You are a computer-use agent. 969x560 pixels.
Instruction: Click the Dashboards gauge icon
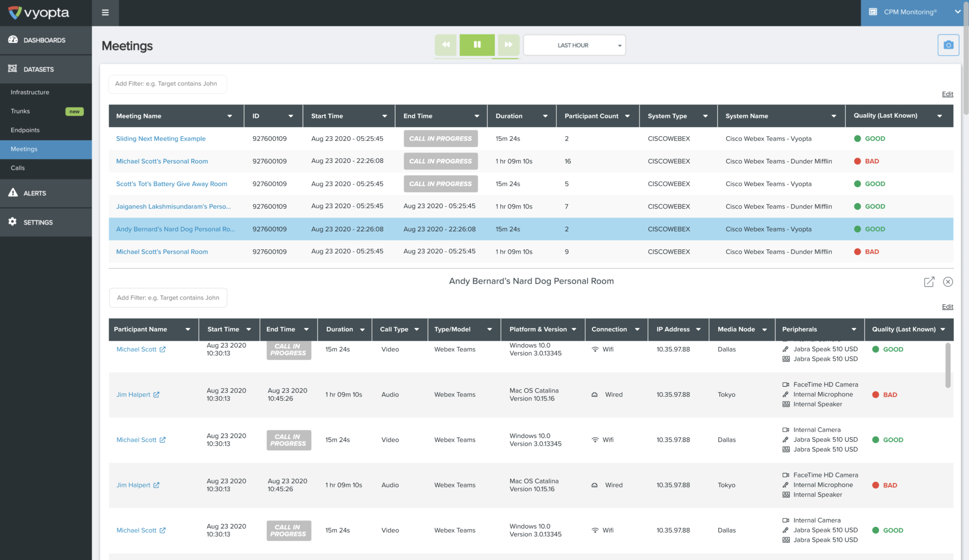coord(13,39)
